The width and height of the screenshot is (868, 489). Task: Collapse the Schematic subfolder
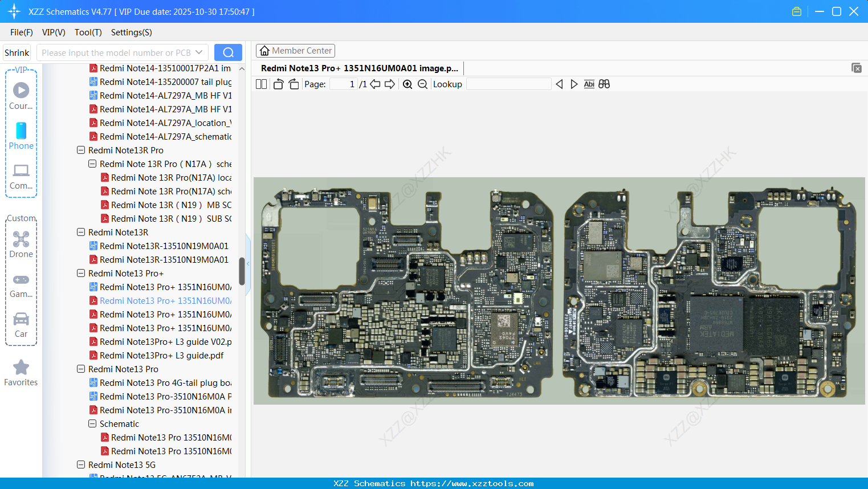(92, 424)
